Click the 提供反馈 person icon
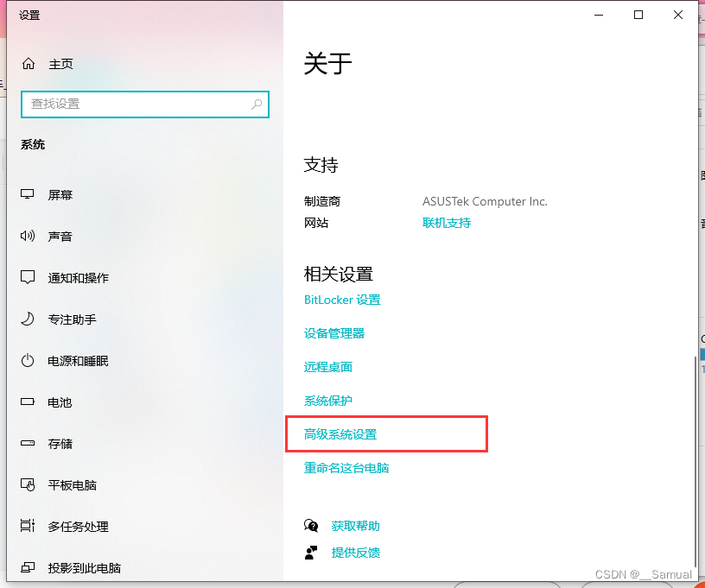Screen dimensions: 705x588 click(311, 553)
